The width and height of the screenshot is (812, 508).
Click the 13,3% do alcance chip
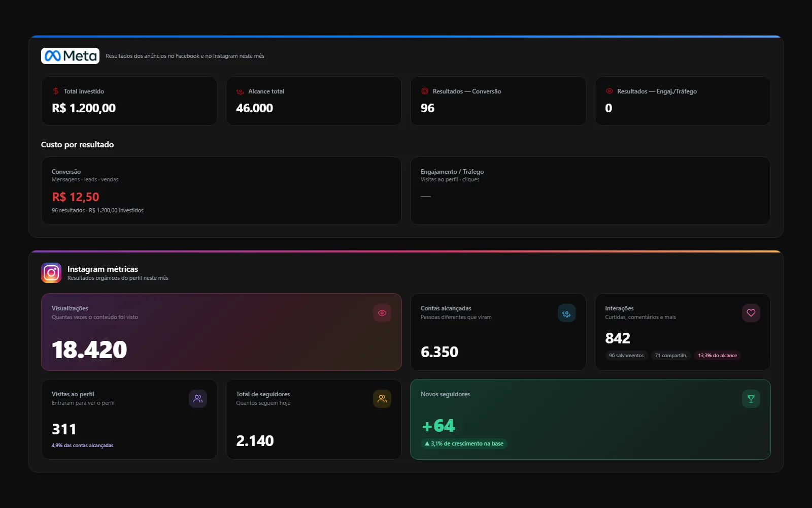(718, 356)
